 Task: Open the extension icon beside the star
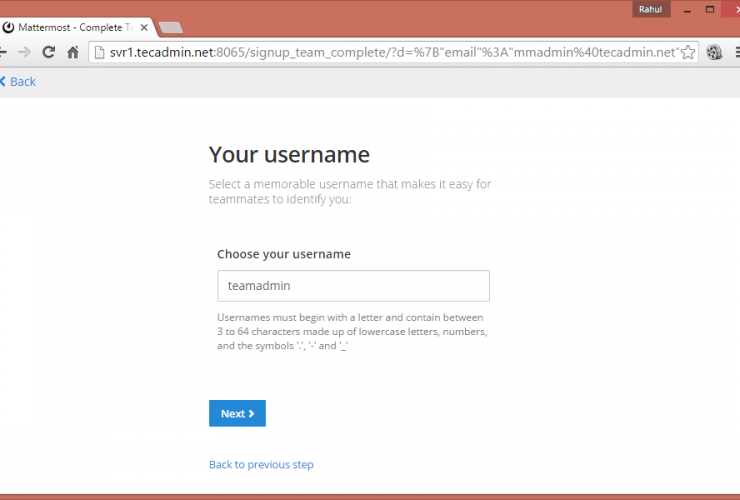pos(715,52)
